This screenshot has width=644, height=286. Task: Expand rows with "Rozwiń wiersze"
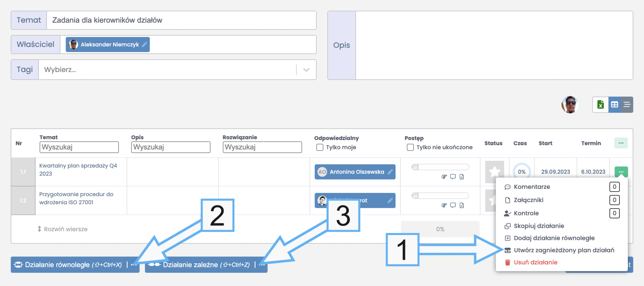(62, 229)
